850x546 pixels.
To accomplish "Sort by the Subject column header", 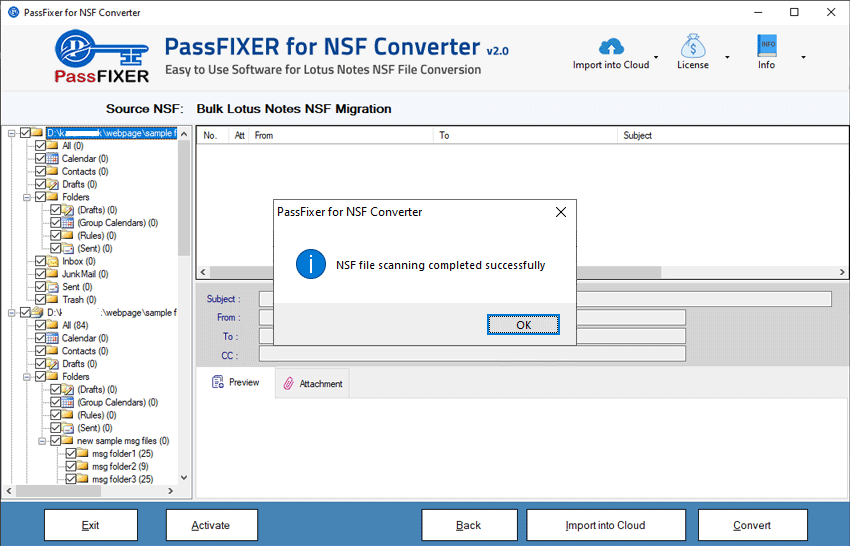I will (733, 136).
